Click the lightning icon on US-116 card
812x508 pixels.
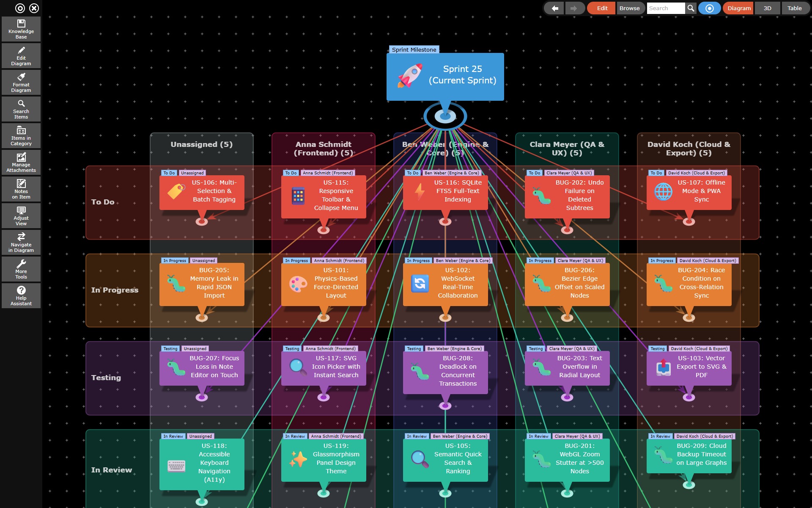coord(420,191)
